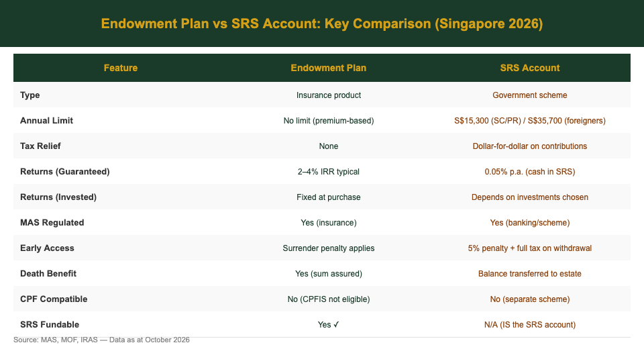Click the 'Tax Relief' row label
Viewport: 644px width, 349px height.
coord(40,146)
